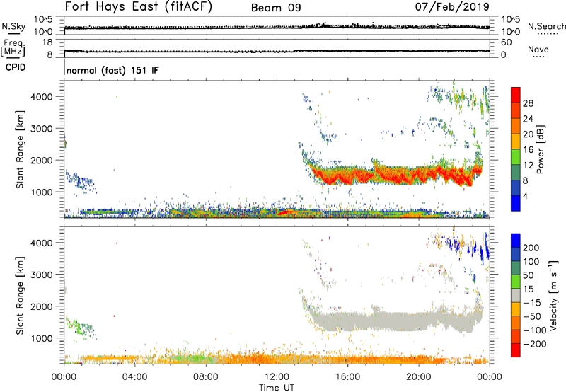This screenshot has height=392, width=566.
Task: Pick the red bottom segment of Velocity colorbar
Action: click(516, 350)
